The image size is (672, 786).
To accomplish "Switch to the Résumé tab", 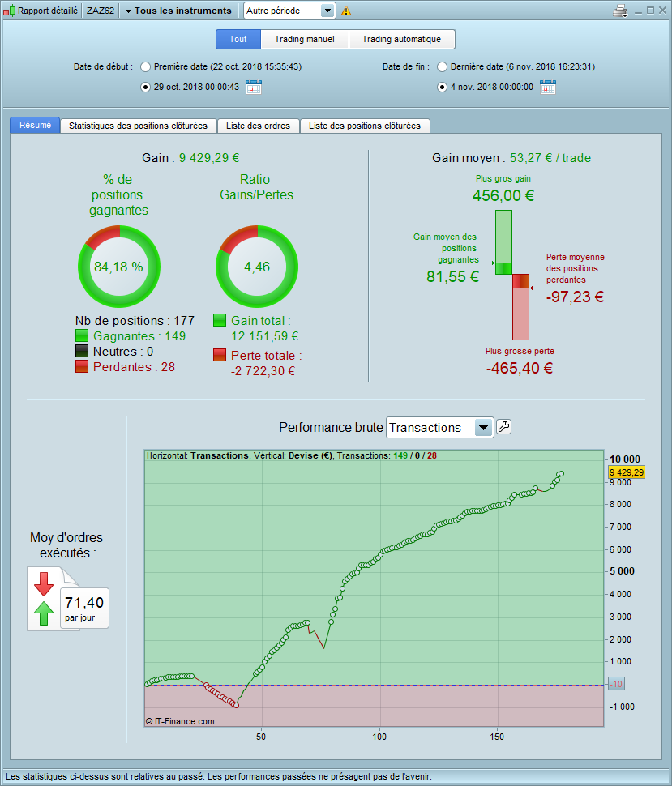I will click(35, 126).
